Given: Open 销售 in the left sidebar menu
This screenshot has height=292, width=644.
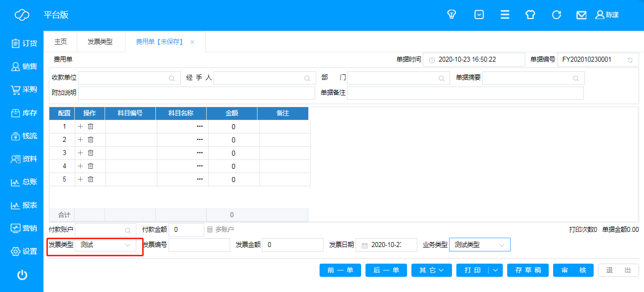Looking at the screenshot, I should click(24, 67).
